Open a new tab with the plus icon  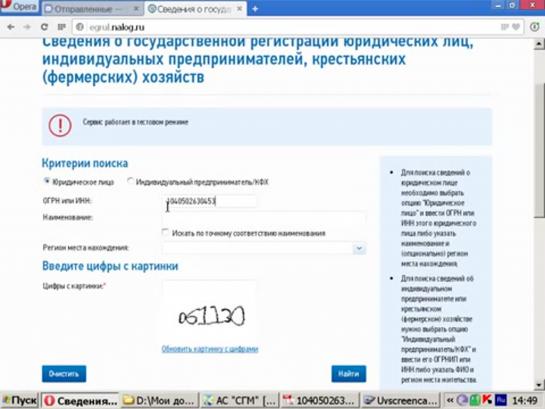point(255,9)
